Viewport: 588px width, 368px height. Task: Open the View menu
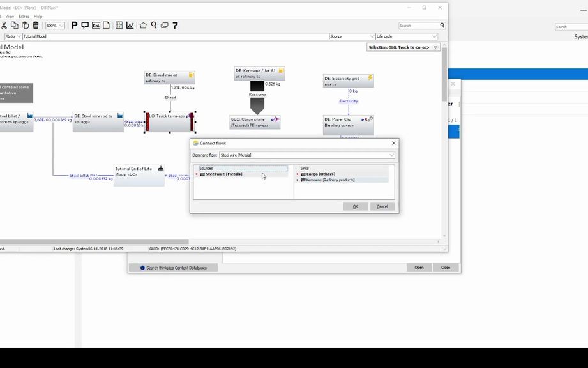pos(10,17)
